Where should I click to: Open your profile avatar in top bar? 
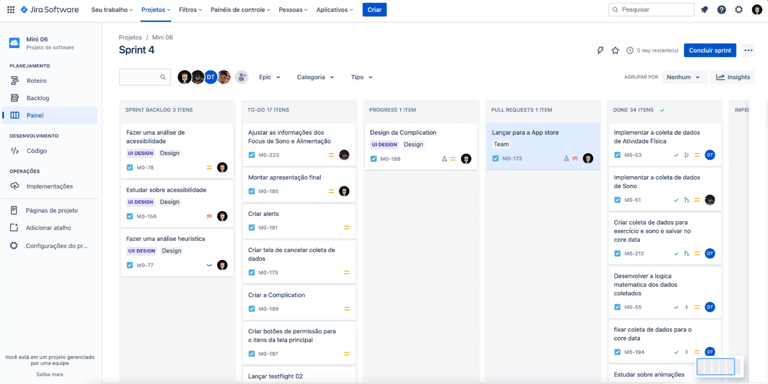point(757,10)
